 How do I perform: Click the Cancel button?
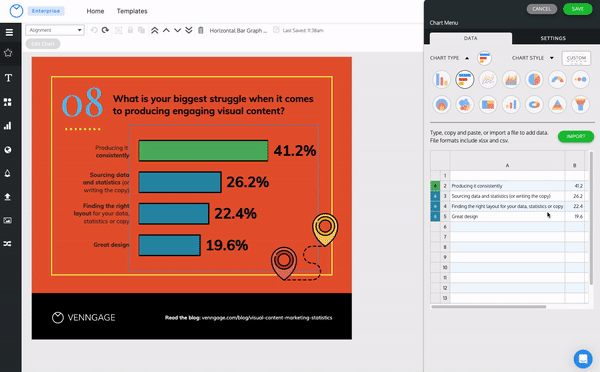coord(541,9)
